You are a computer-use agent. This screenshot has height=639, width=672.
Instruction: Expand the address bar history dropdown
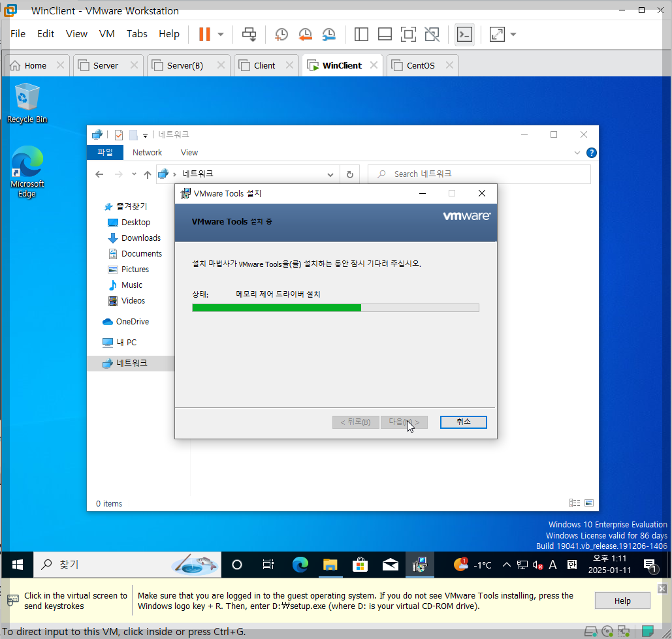coord(330,174)
